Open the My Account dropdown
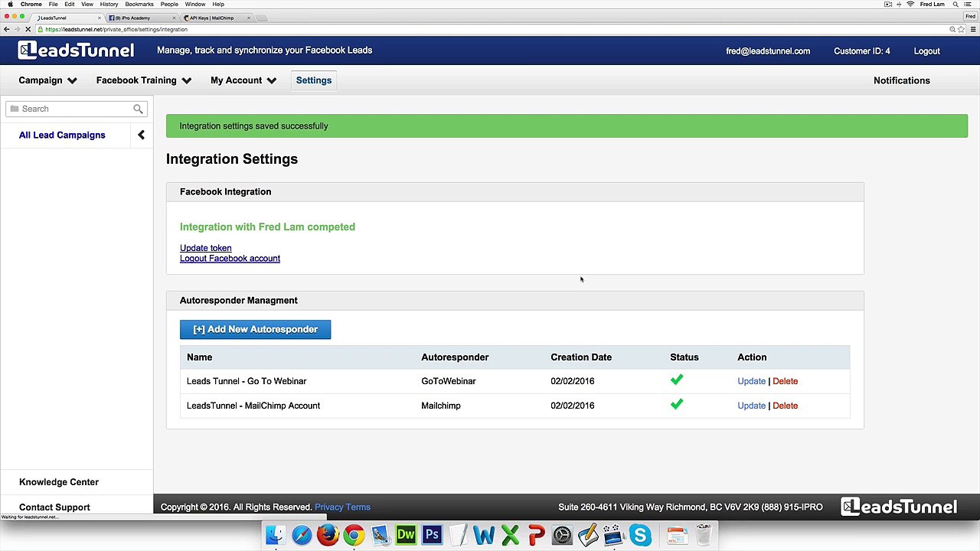This screenshot has width=980, height=551. (x=243, y=80)
